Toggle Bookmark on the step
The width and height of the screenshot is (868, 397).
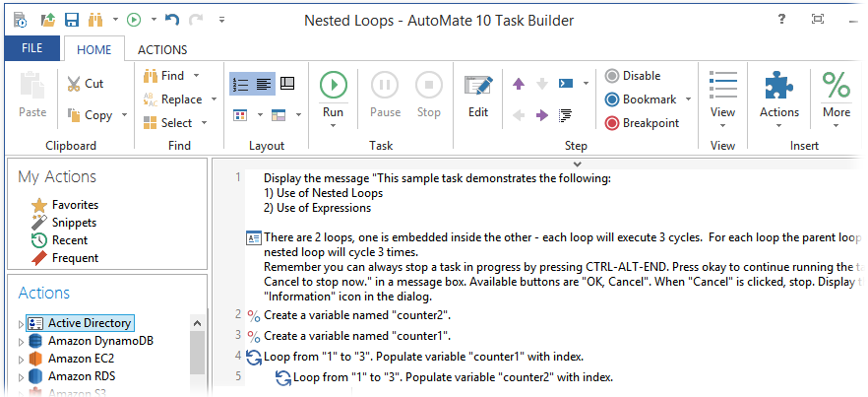[x=641, y=99]
